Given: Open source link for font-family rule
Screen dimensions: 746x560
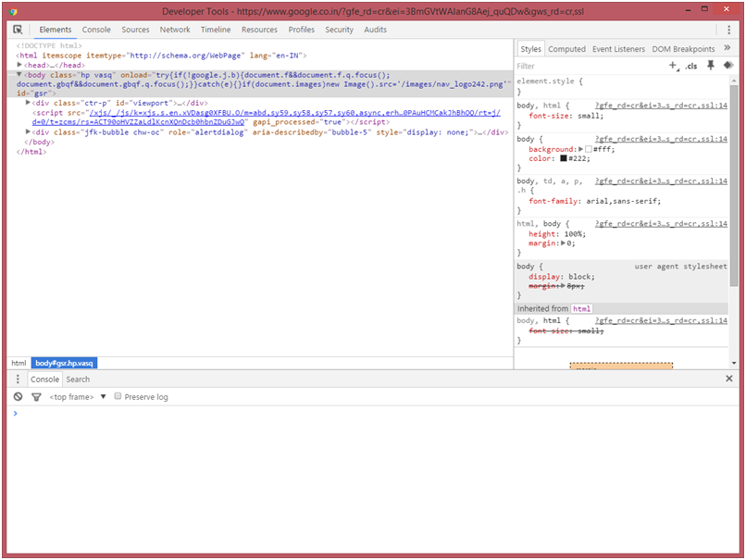Looking at the screenshot, I should point(662,180).
